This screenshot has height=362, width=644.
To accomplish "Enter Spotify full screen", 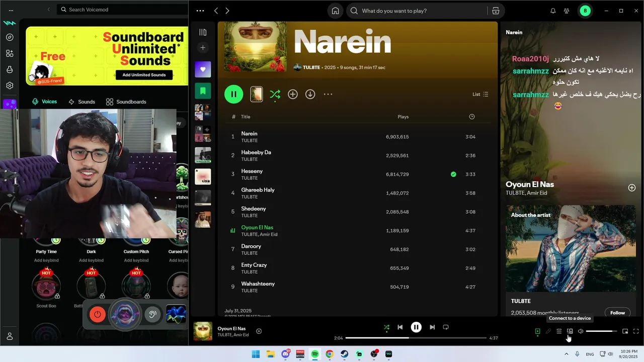I will [636, 331].
